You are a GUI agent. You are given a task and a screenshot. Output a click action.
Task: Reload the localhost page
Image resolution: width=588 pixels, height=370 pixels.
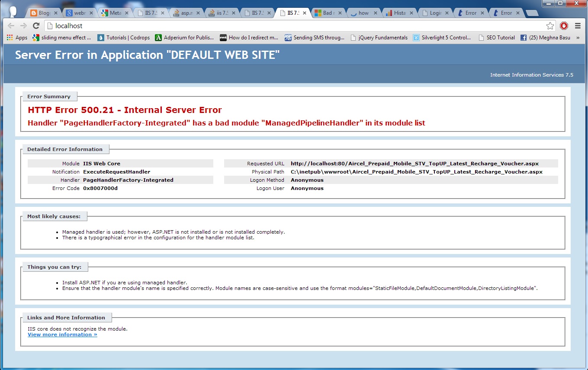pyautogui.click(x=36, y=26)
